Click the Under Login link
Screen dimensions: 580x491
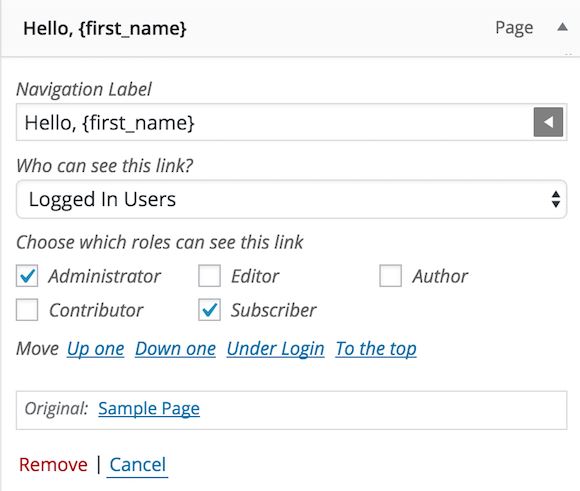click(276, 349)
